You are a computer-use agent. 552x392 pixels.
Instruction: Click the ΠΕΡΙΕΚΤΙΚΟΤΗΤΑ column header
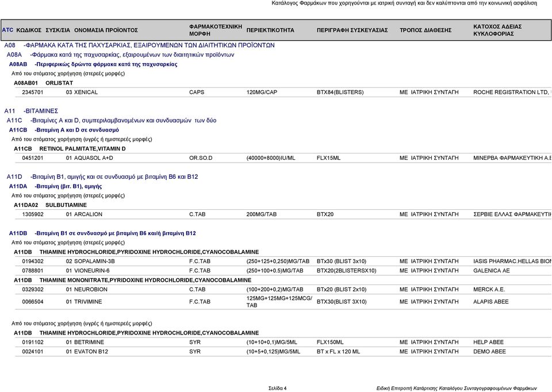270,30
